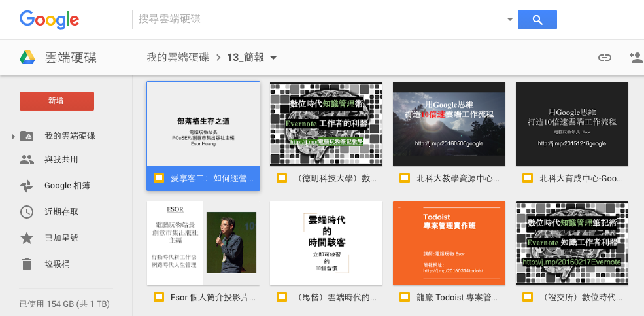Open 與我共用 in the sidebar

pyautogui.click(x=61, y=160)
